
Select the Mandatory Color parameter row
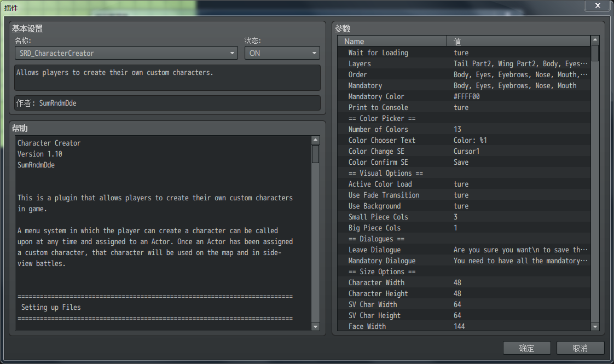464,96
